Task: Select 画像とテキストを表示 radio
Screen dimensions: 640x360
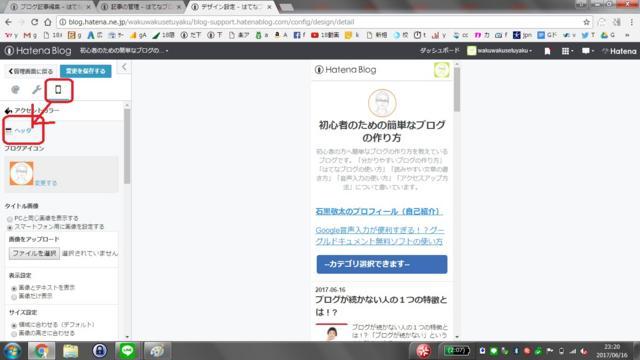Action: [14, 288]
